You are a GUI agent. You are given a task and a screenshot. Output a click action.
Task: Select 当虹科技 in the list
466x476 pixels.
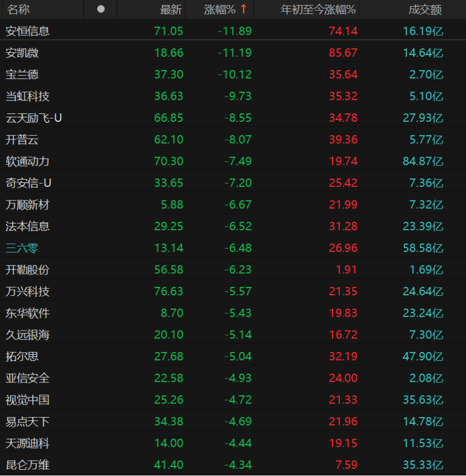(x=27, y=96)
